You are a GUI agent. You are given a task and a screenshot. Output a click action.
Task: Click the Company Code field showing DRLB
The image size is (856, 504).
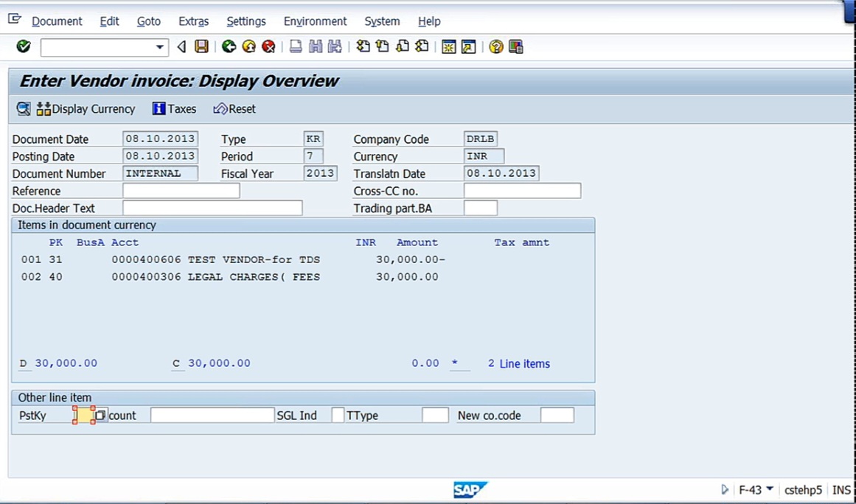pos(481,139)
